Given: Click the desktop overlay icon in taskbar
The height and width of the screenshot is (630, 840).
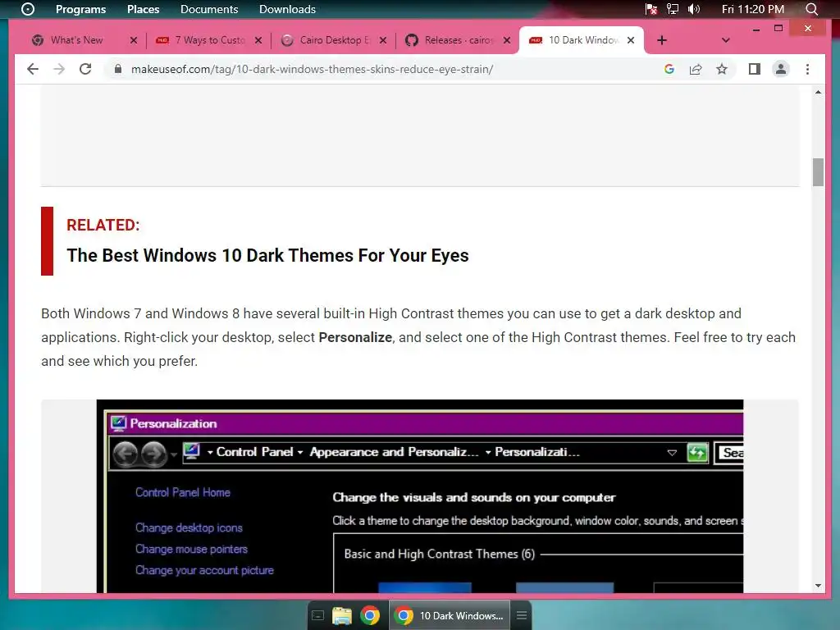Looking at the screenshot, I should 317,615.
